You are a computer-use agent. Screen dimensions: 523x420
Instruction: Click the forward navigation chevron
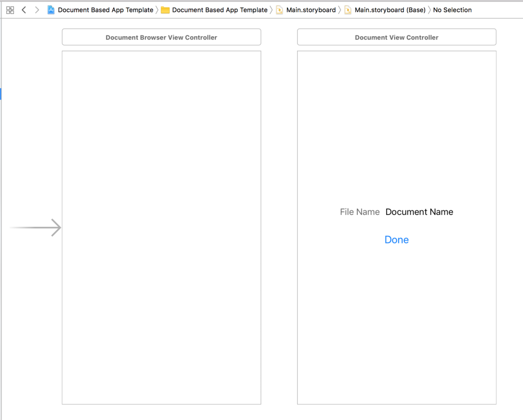tap(37, 10)
